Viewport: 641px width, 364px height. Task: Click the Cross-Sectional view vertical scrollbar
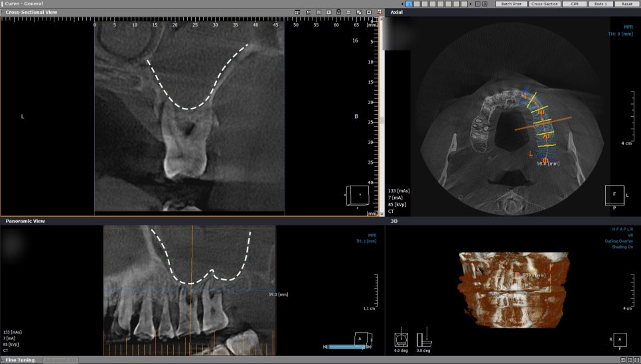coord(382,117)
